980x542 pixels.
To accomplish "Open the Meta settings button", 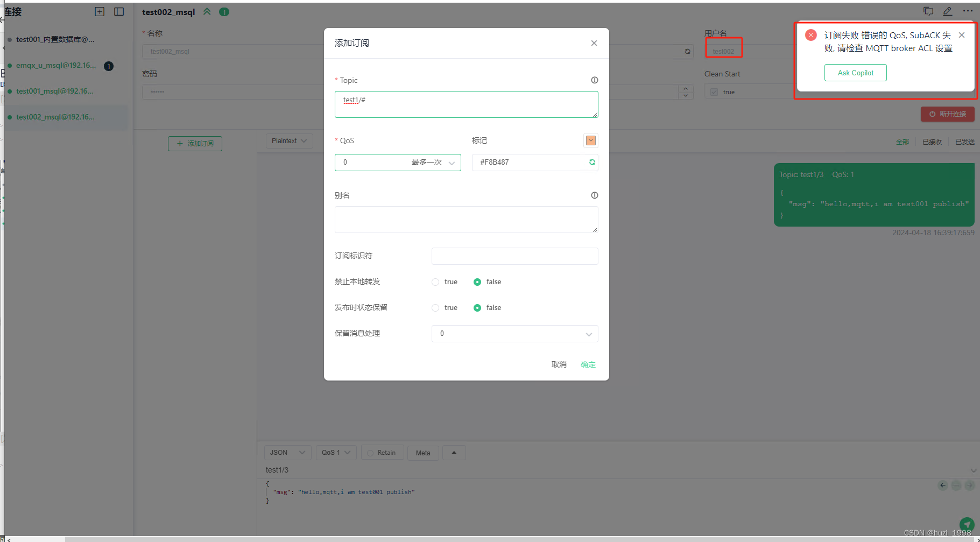I will point(423,453).
